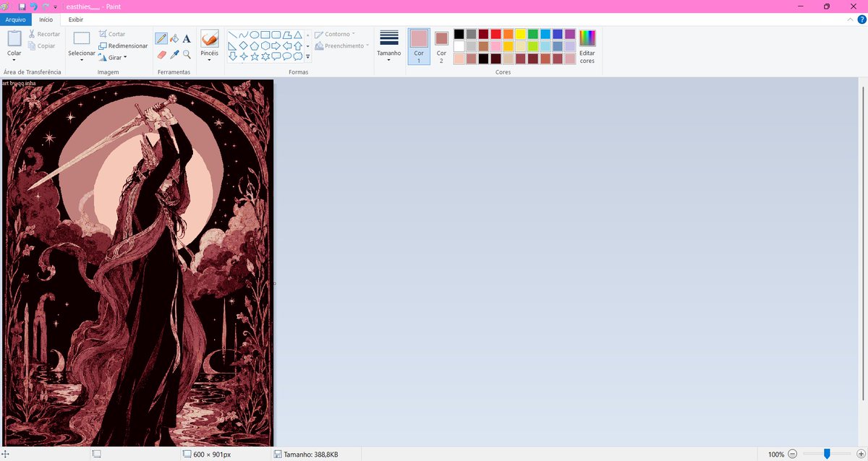Click the Editar cores button

point(587,46)
